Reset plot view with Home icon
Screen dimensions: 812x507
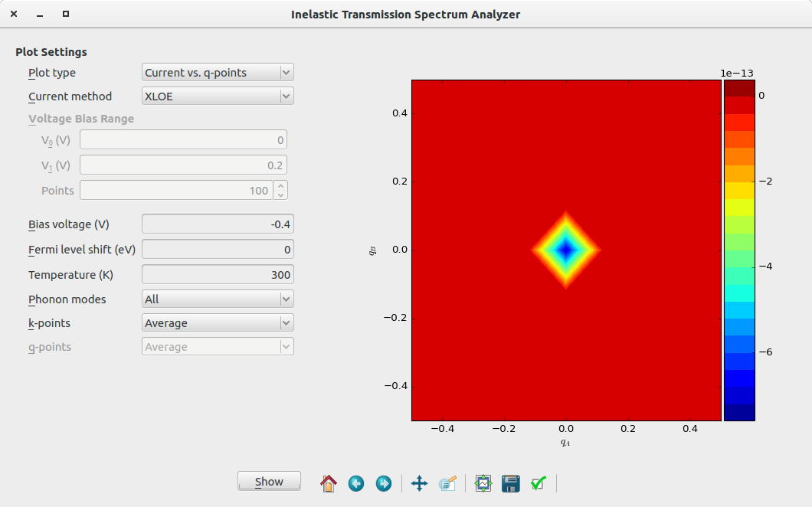(329, 483)
